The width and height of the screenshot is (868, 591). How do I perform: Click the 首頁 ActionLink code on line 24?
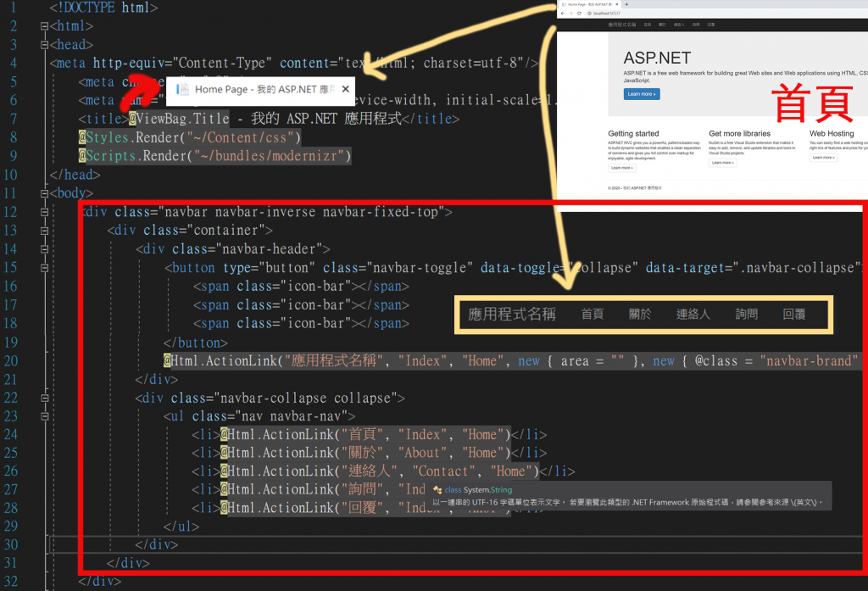point(365,435)
